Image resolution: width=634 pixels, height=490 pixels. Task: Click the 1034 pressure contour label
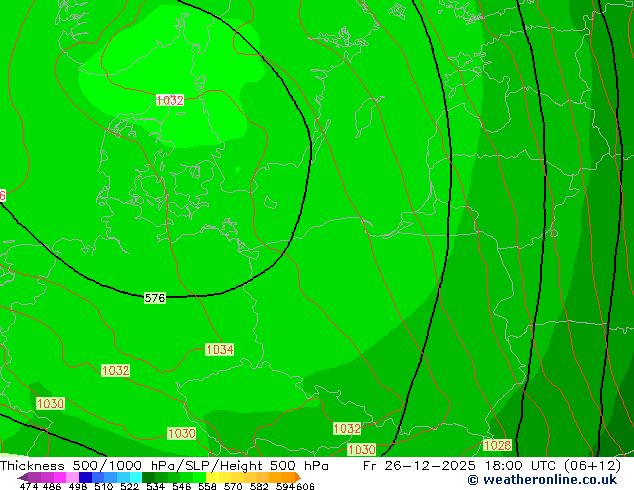[220, 349]
